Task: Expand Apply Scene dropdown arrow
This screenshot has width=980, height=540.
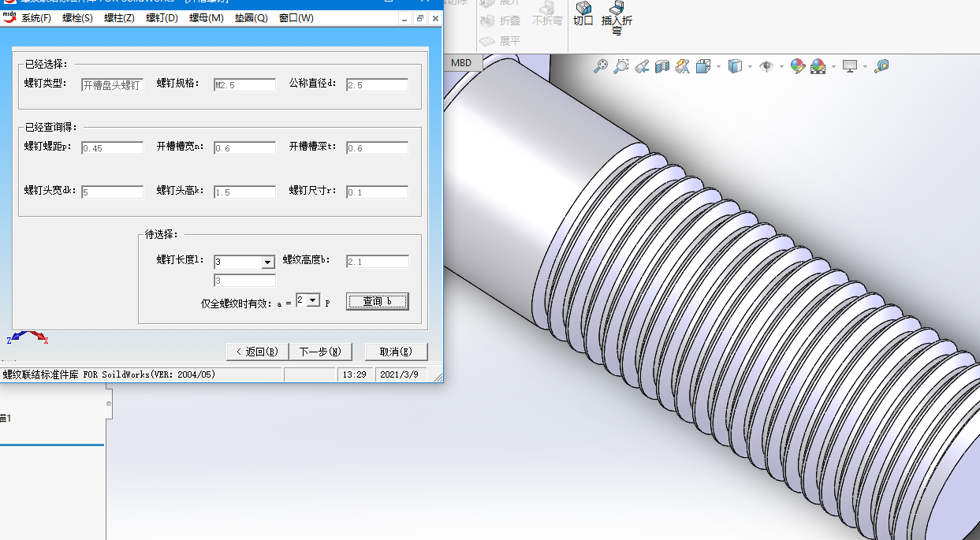Action: 833,66
